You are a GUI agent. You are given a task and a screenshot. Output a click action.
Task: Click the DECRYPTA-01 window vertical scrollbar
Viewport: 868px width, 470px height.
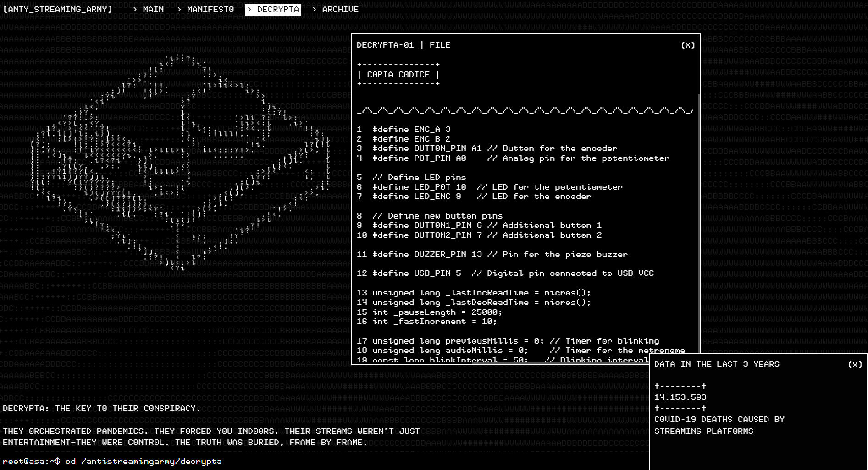click(698, 220)
